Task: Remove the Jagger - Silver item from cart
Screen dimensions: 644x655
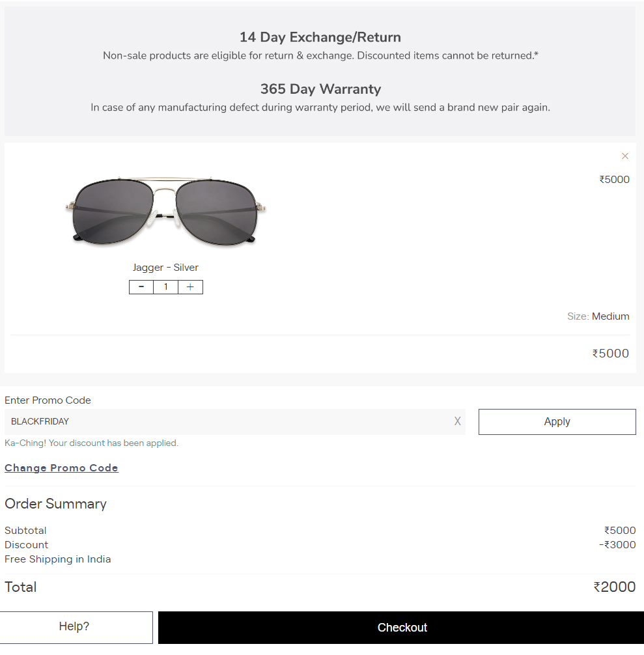Action: point(625,156)
